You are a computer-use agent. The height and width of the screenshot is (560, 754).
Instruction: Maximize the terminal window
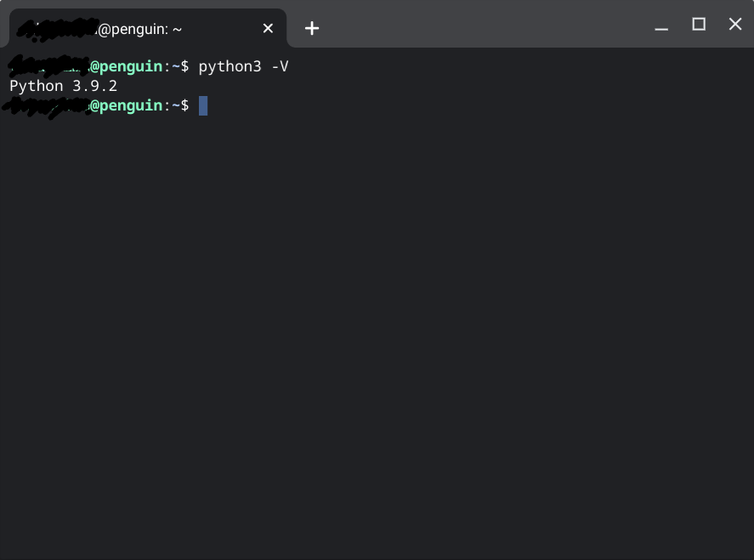699,25
